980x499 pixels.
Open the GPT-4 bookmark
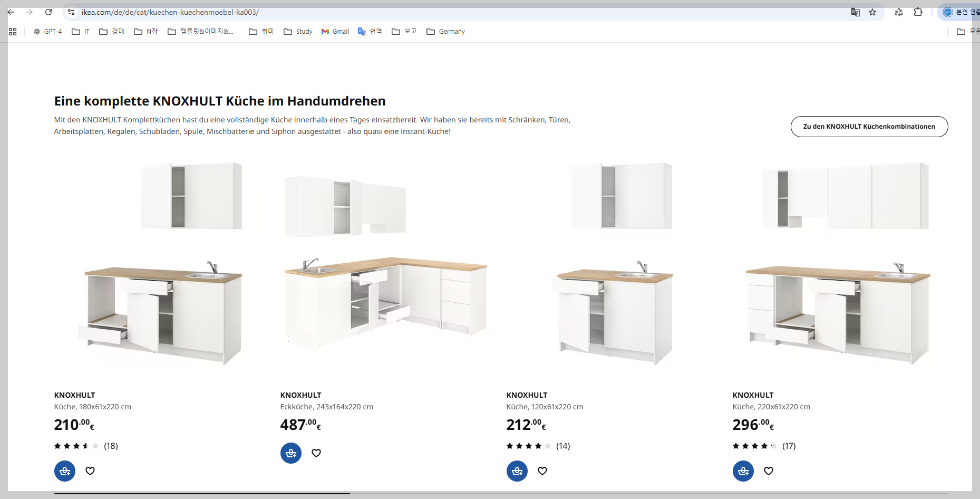[47, 32]
